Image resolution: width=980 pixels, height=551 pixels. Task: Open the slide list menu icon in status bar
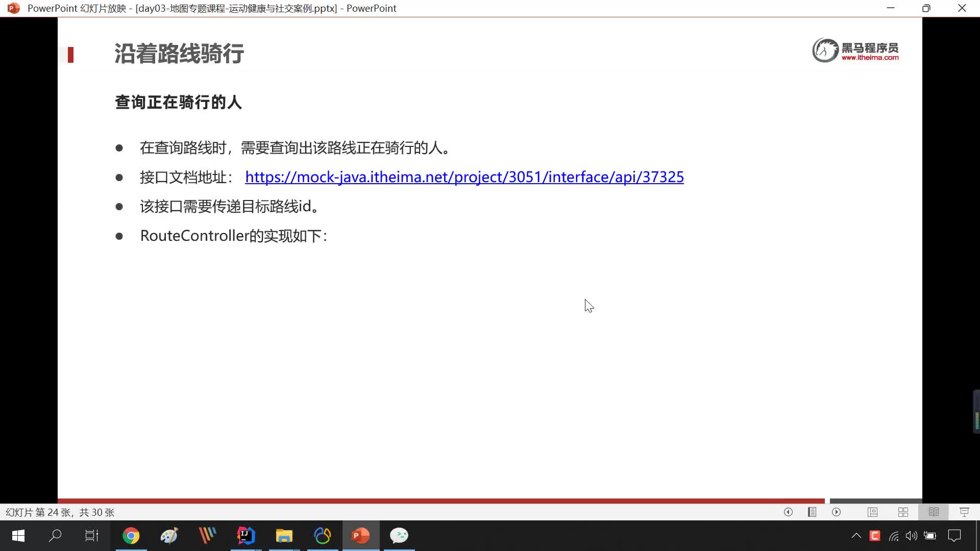coord(812,512)
